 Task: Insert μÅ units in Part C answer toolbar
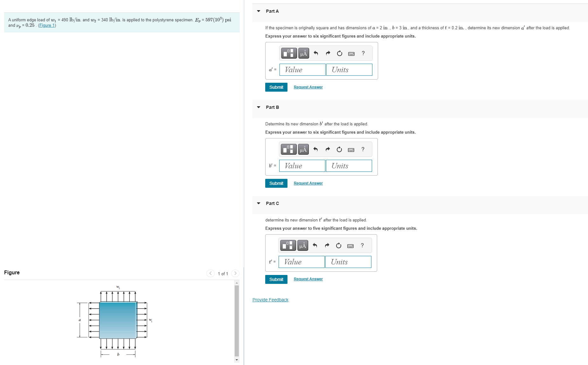(303, 245)
